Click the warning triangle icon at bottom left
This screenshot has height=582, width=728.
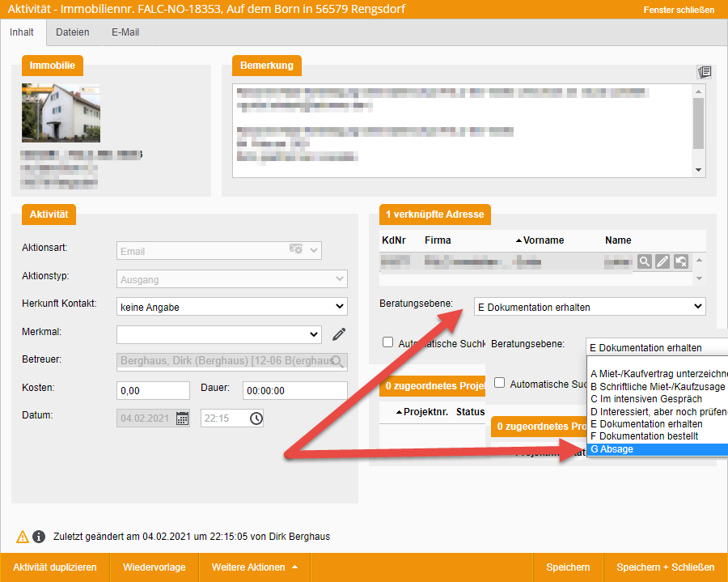tap(23, 537)
